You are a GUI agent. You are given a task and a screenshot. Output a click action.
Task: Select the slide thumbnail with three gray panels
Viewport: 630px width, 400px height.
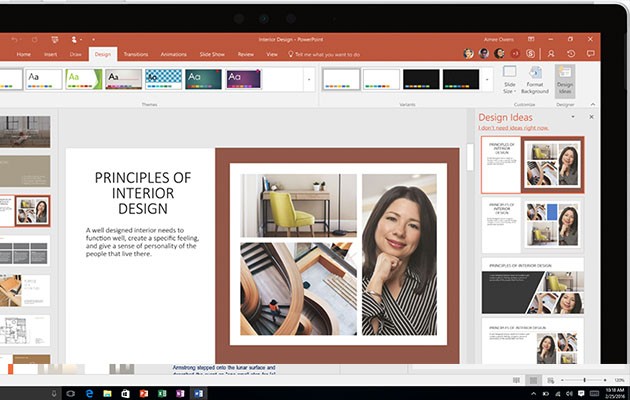(25, 251)
